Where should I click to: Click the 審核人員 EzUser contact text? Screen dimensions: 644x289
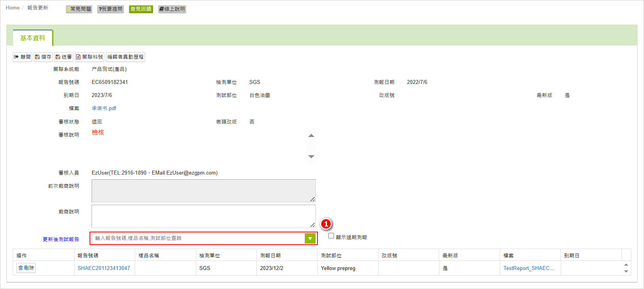click(x=155, y=173)
